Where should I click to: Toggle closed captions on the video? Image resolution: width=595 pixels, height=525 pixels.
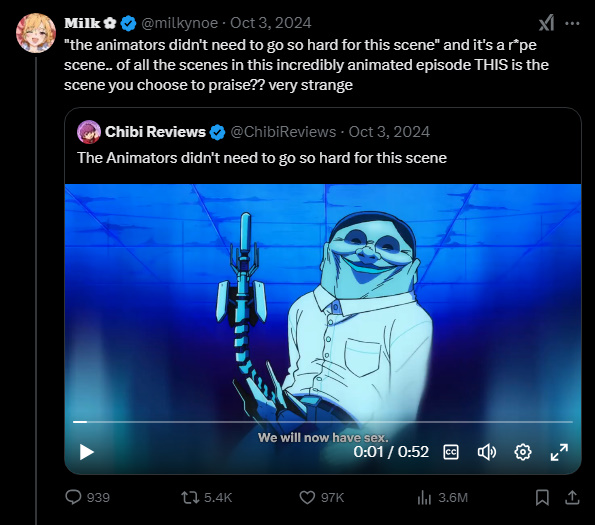coord(451,452)
